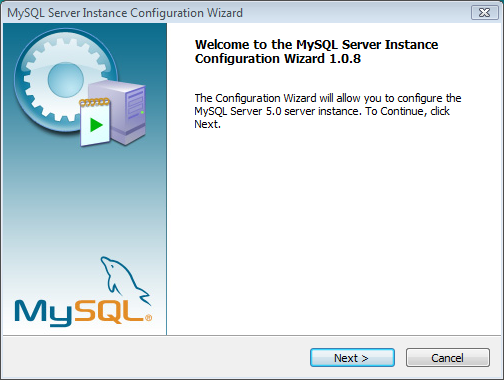This screenshot has width=504, height=380.
Task: Close the wizard window
Action: click(x=484, y=13)
